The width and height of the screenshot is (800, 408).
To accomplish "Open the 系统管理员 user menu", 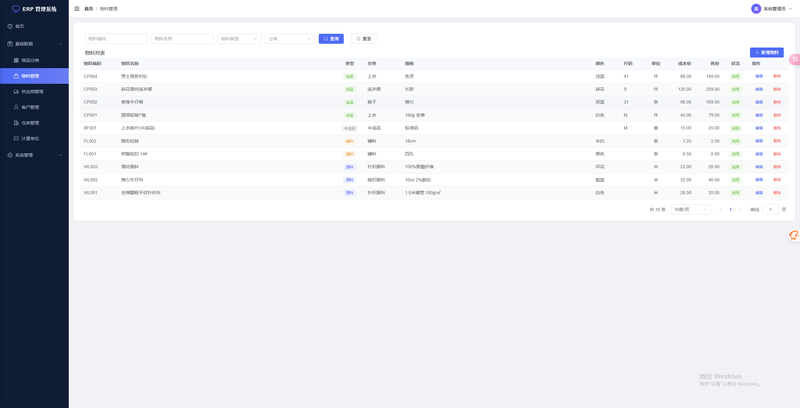I will click(x=771, y=9).
